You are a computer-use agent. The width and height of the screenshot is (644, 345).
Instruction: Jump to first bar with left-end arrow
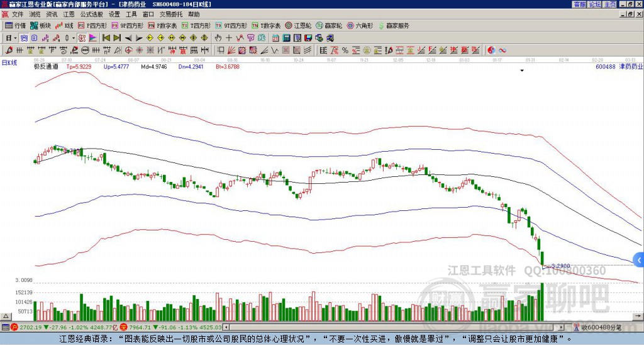point(106,38)
